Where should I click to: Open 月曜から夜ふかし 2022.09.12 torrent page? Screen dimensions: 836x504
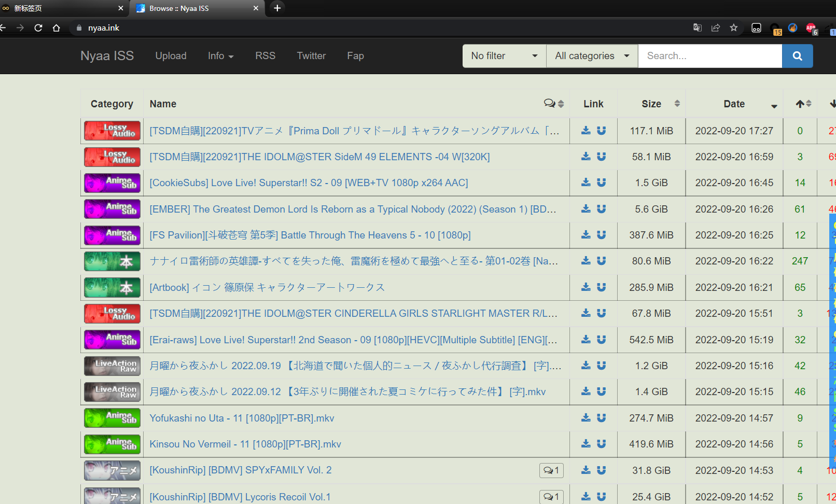(x=347, y=391)
